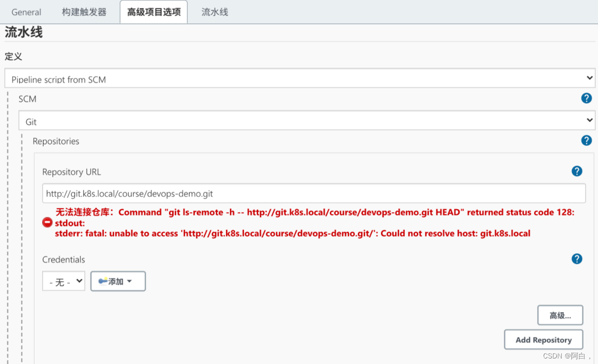Open help for the SCM setting

pos(586,98)
